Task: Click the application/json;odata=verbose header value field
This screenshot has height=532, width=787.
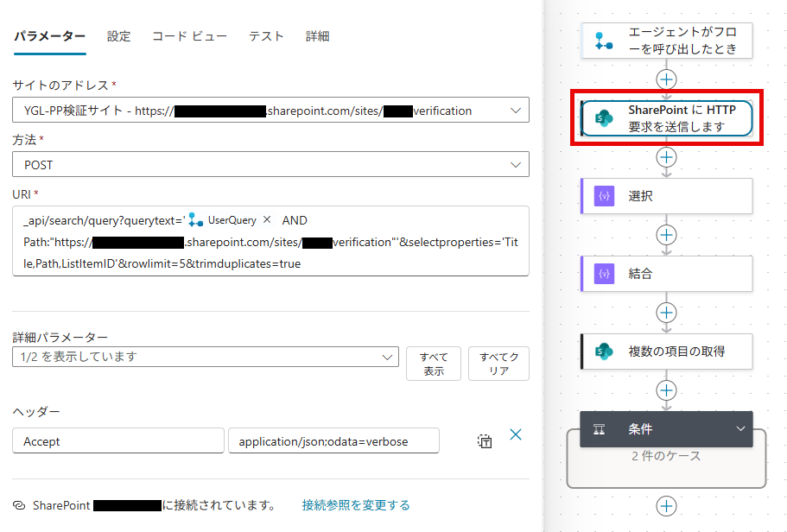Action: (x=333, y=441)
